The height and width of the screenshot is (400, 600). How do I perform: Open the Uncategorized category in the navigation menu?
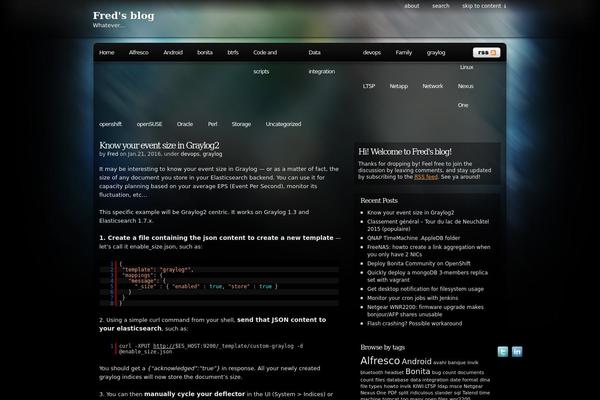283,124
